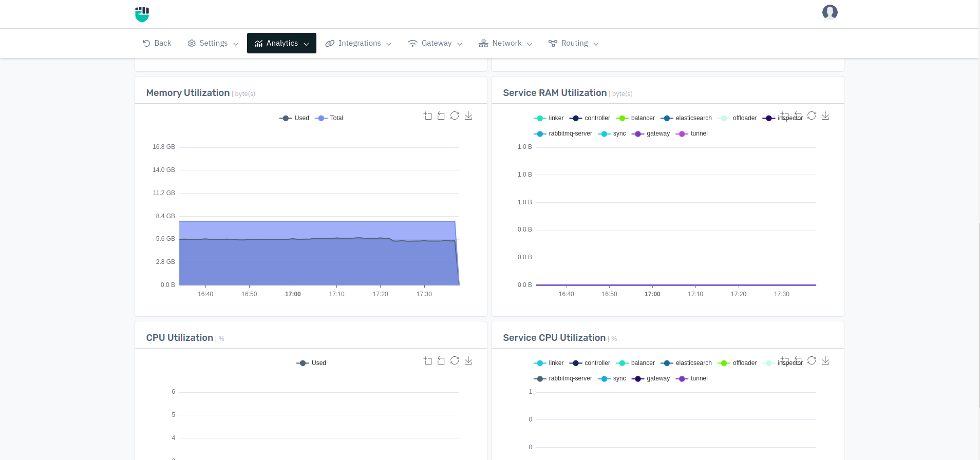The width and height of the screenshot is (980, 460).
Task: Click the 17:00 label on Memory chart
Action: (x=293, y=294)
